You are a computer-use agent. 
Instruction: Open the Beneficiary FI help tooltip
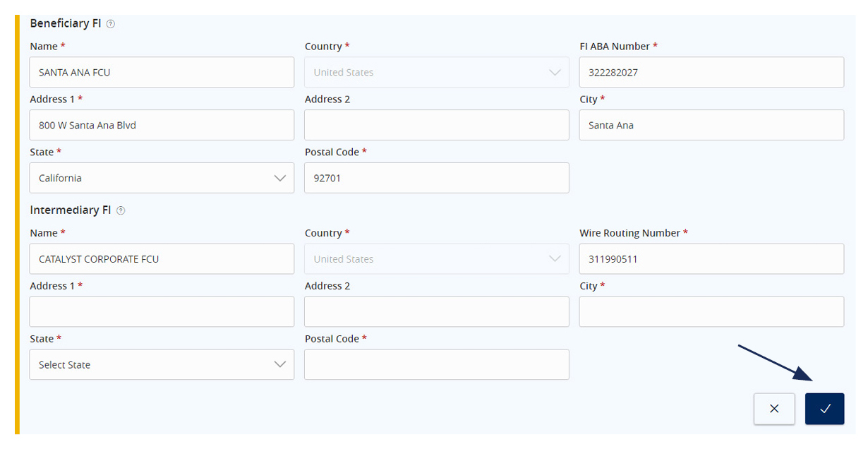click(x=111, y=23)
